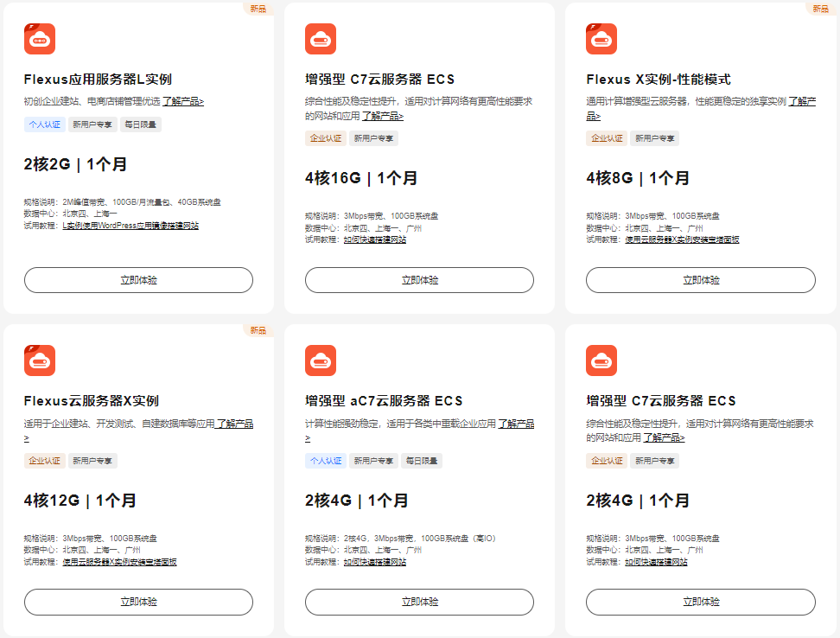Viewport: 840px width, 638px height.
Task: Click the Flexus云服务器X实例 product icon
Action: (40, 360)
